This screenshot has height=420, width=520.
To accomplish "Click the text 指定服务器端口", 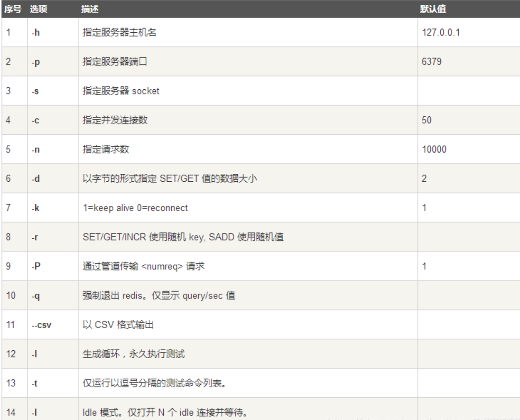I will click(x=115, y=61).
